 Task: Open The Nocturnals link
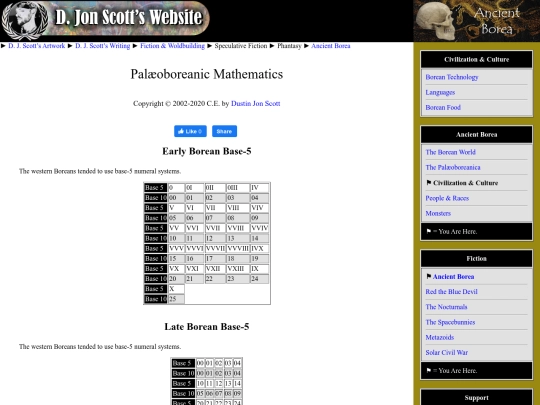[x=446, y=307]
